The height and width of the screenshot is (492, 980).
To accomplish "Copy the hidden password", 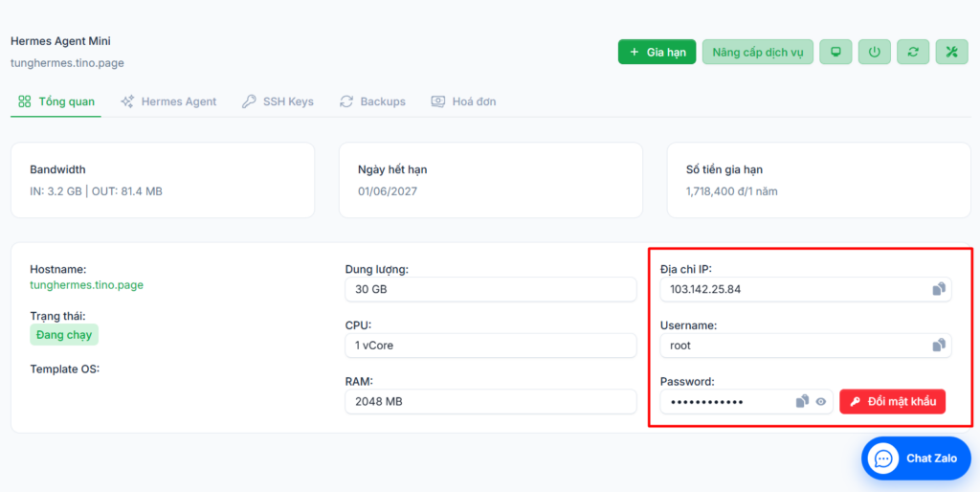I will pos(803,401).
